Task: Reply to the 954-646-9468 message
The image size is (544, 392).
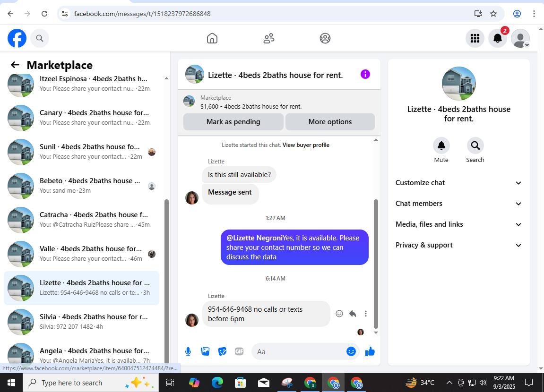Action: pos(353,314)
